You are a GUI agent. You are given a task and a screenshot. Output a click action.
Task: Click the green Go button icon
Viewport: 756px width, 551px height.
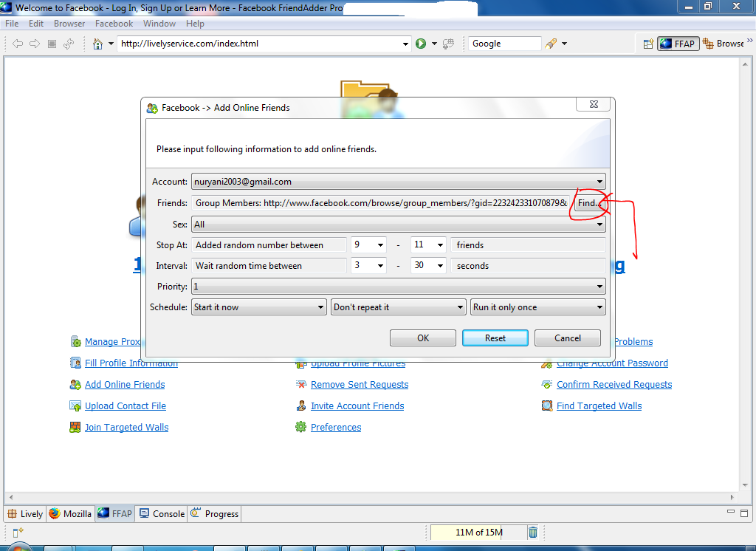tap(421, 44)
